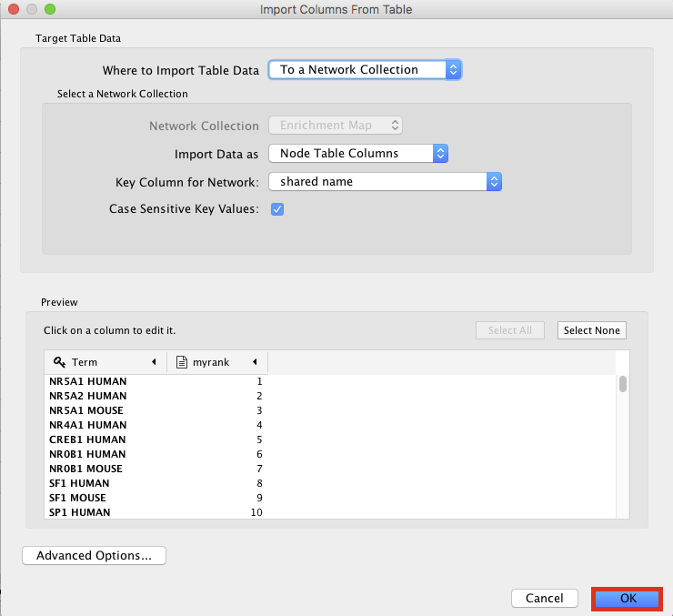This screenshot has width=673, height=616.
Task: Click the arrow beside myrank column header
Action: (255, 362)
